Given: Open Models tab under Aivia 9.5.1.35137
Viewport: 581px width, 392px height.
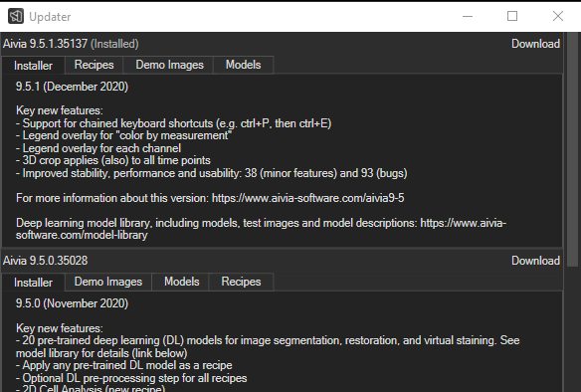Looking at the screenshot, I should pyautogui.click(x=243, y=65).
